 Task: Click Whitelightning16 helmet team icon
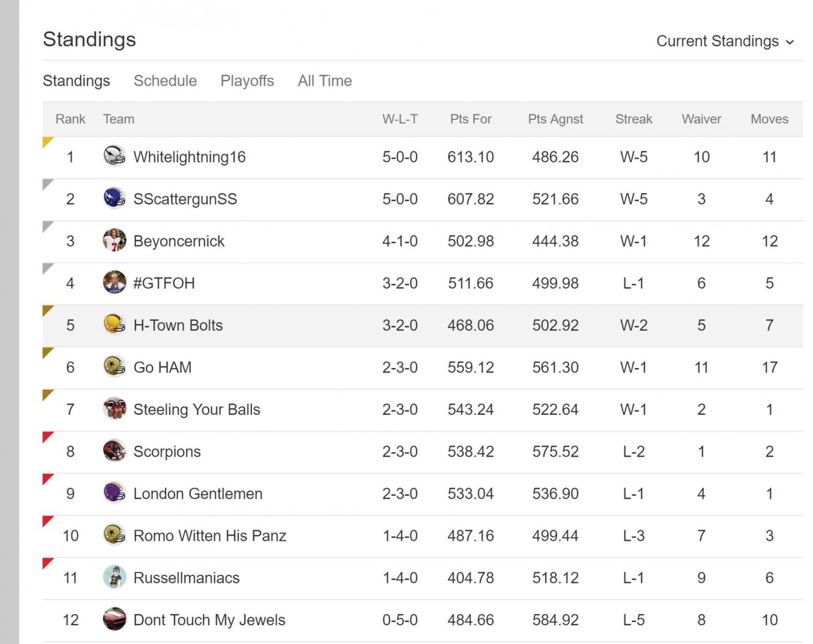click(x=114, y=157)
